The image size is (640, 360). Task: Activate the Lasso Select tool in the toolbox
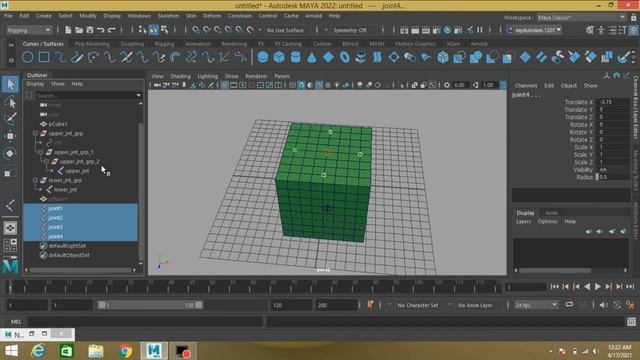tap(10, 102)
